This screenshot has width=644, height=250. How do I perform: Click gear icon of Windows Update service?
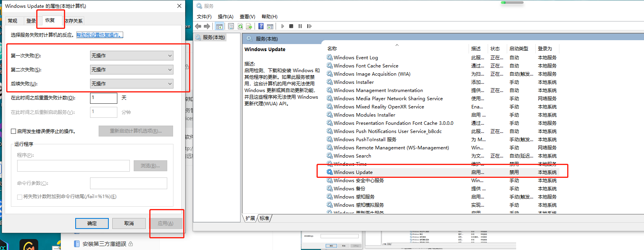pos(330,172)
